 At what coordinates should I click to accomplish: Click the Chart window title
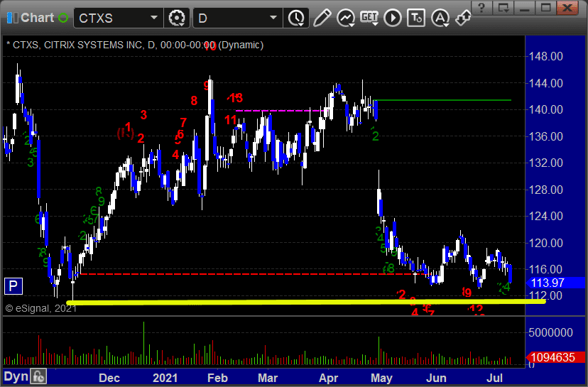point(38,18)
